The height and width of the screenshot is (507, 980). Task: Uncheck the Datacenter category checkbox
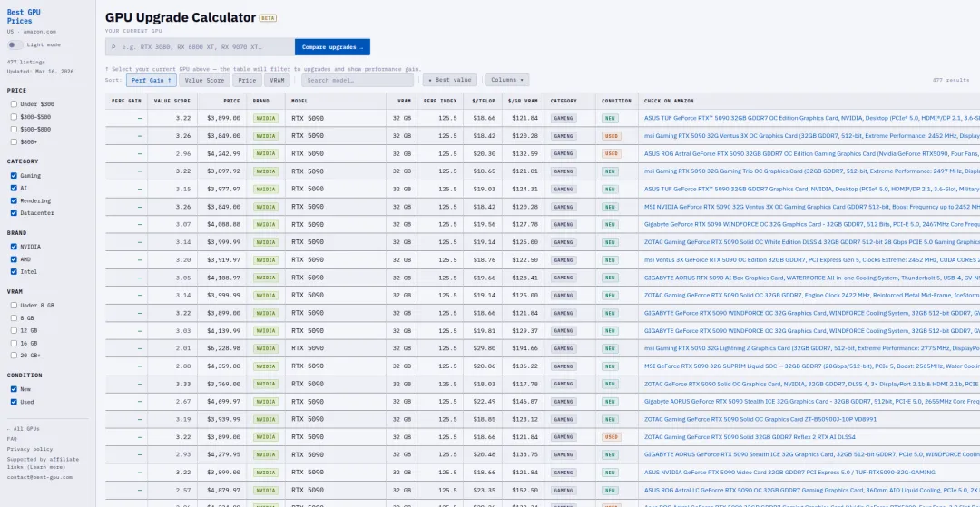(x=14, y=213)
